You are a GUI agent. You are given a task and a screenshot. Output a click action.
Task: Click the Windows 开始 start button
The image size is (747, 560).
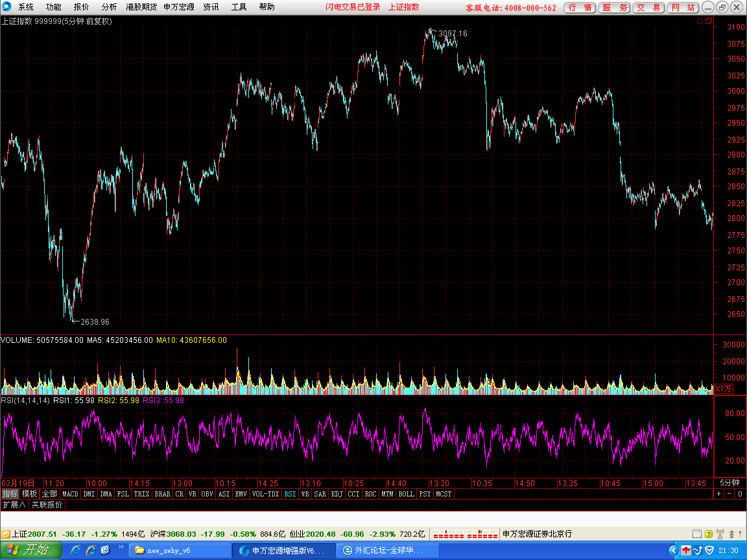click(31, 550)
